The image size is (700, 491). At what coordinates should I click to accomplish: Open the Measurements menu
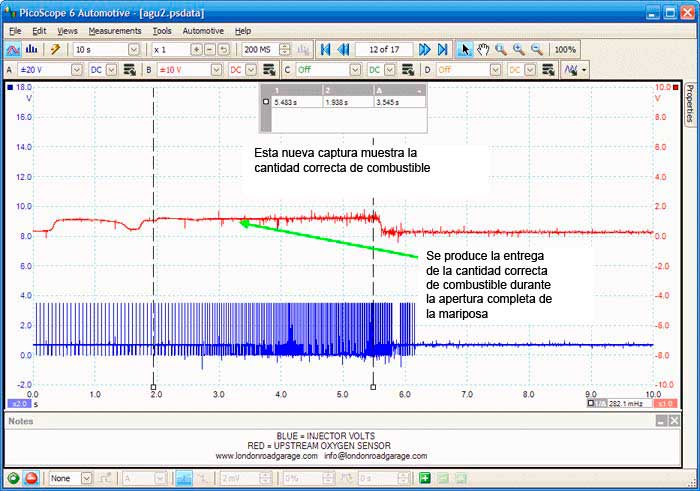coord(114,31)
